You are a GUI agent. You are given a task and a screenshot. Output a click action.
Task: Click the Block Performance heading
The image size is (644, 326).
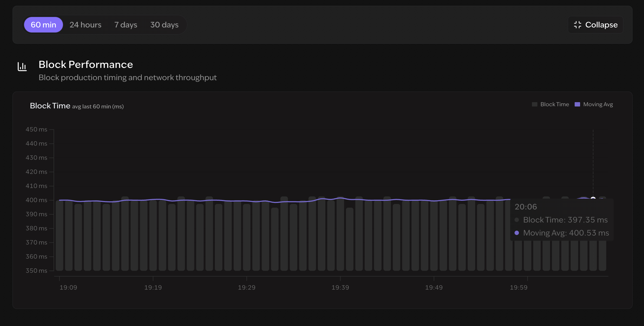tap(86, 64)
